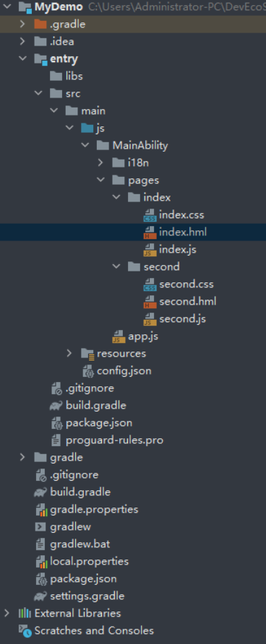Select the MyDemo project label
266x644 pixels.
click(x=59, y=7)
